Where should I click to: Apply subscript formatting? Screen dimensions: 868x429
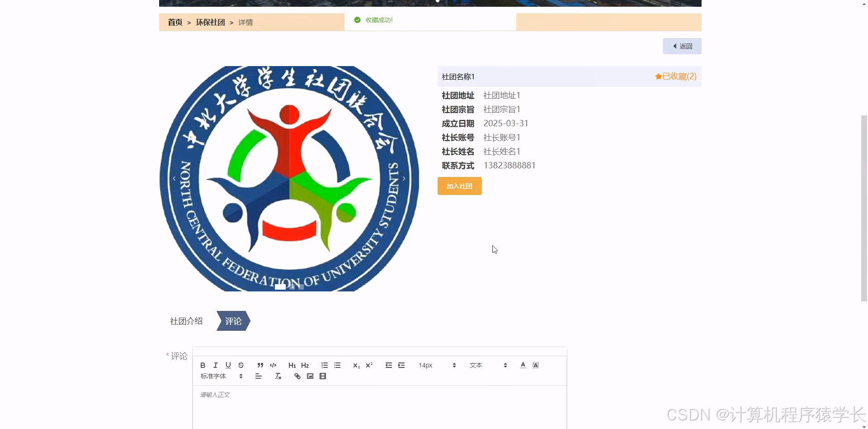point(357,365)
